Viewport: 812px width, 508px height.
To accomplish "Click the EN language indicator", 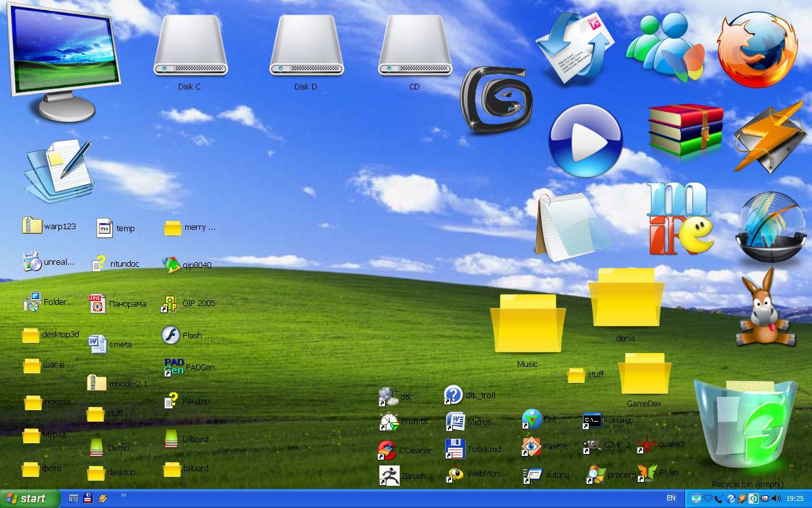I will click(x=672, y=499).
